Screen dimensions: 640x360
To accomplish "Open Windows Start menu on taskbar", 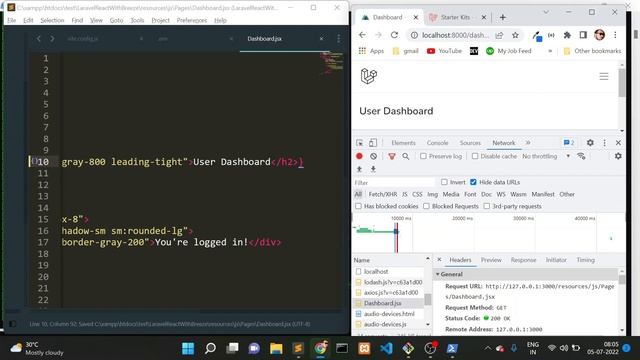I will [x=188, y=348].
